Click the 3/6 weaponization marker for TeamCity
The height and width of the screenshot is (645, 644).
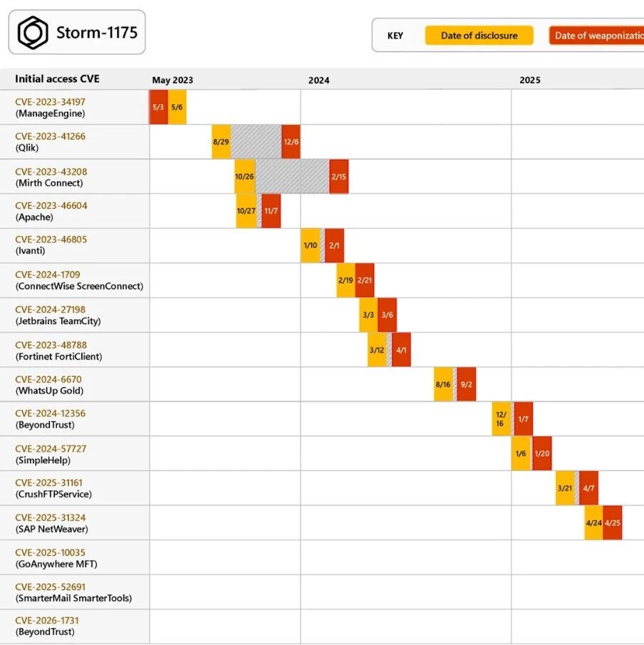388,315
